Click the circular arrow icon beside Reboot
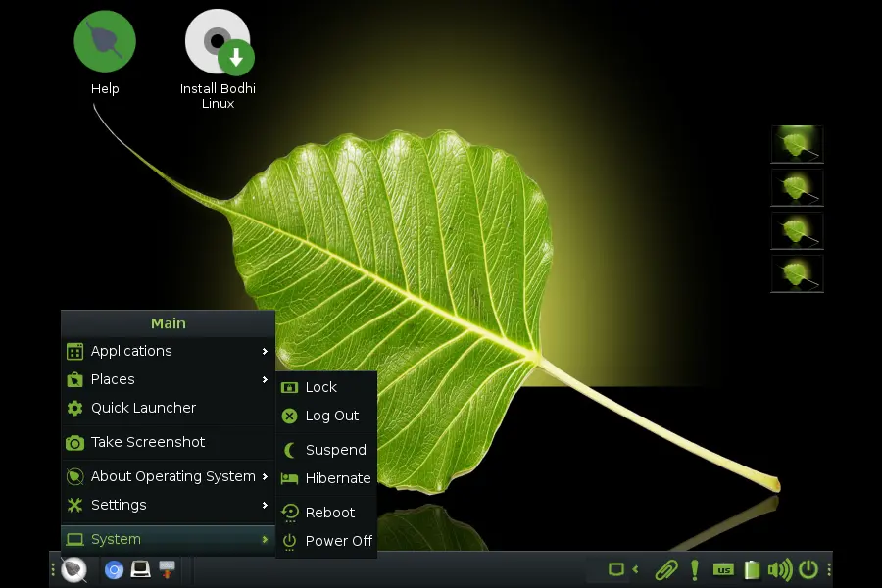 pos(290,513)
